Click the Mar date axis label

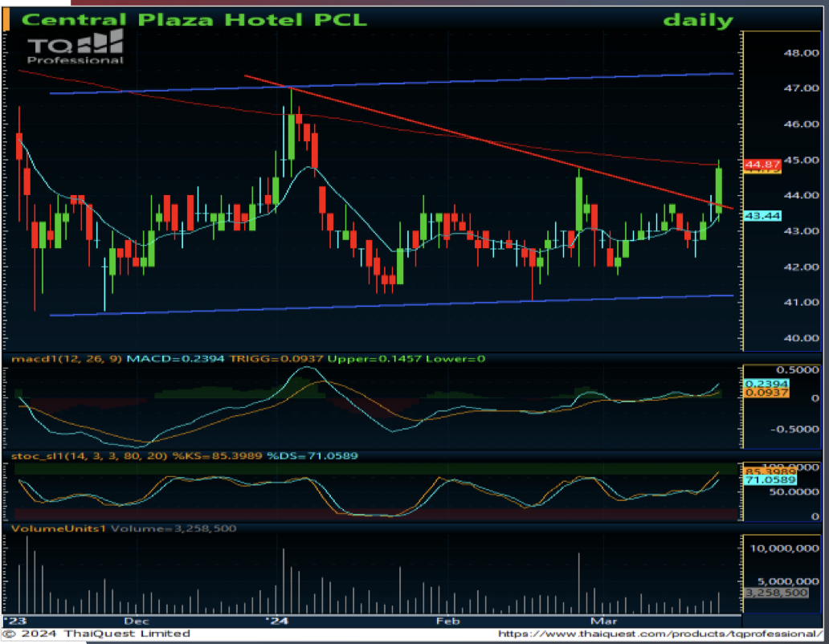603,622
